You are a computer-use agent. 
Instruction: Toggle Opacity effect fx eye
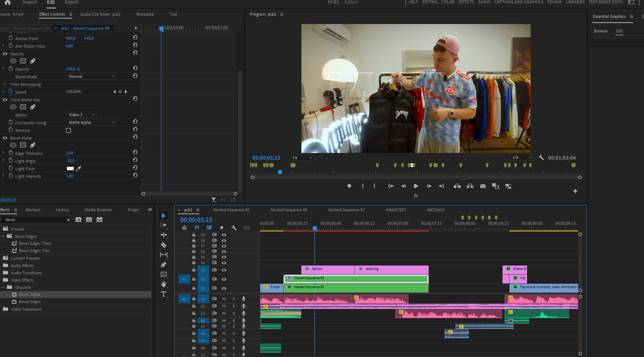click(5, 54)
